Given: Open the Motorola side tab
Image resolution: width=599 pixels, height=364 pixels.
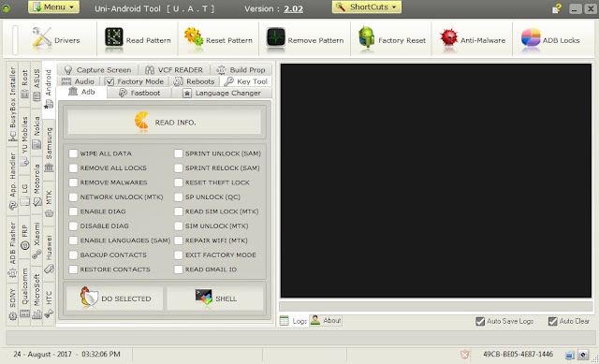Looking at the screenshot, I should [37, 185].
